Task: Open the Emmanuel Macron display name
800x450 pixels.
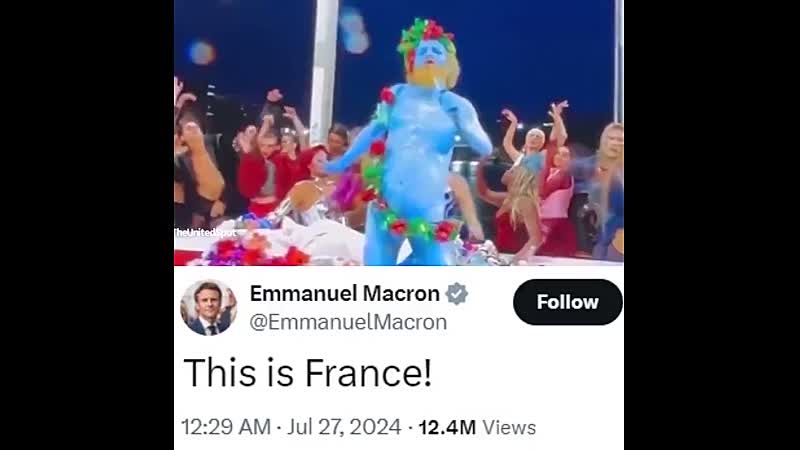Action: [344, 294]
